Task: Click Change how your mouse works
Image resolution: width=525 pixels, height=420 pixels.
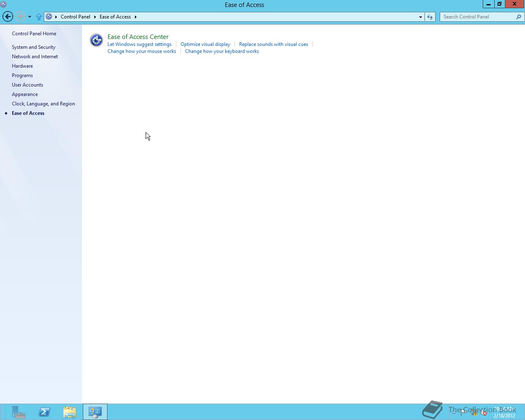Action: 142,51
